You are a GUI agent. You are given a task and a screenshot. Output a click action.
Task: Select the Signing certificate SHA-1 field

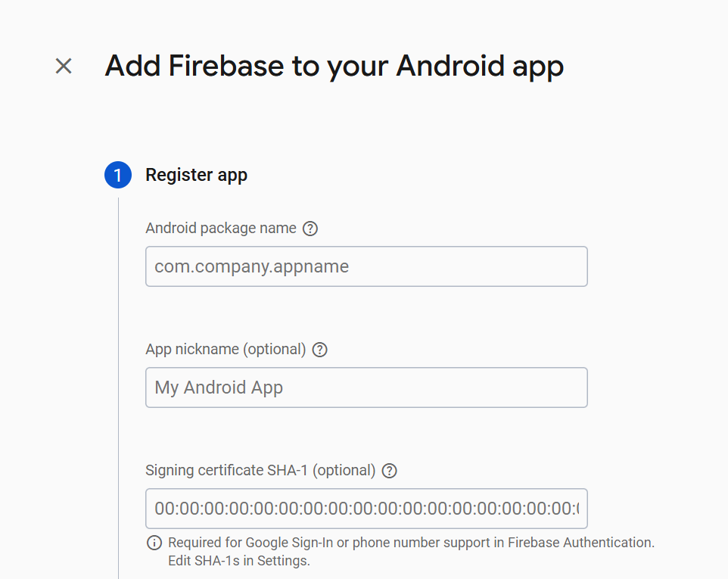point(366,509)
